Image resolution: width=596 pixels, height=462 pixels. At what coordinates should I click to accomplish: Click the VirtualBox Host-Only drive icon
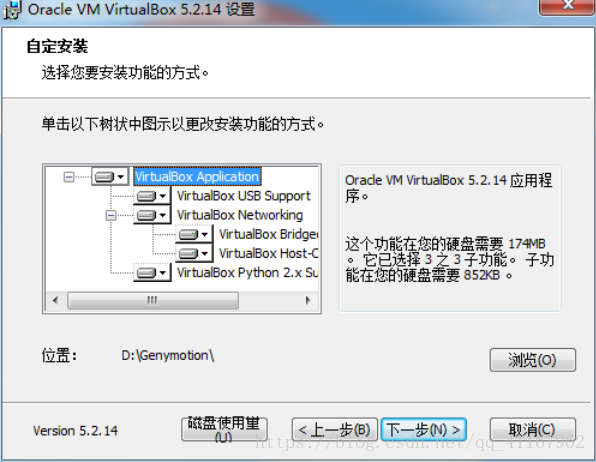pyautogui.click(x=189, y=253)
